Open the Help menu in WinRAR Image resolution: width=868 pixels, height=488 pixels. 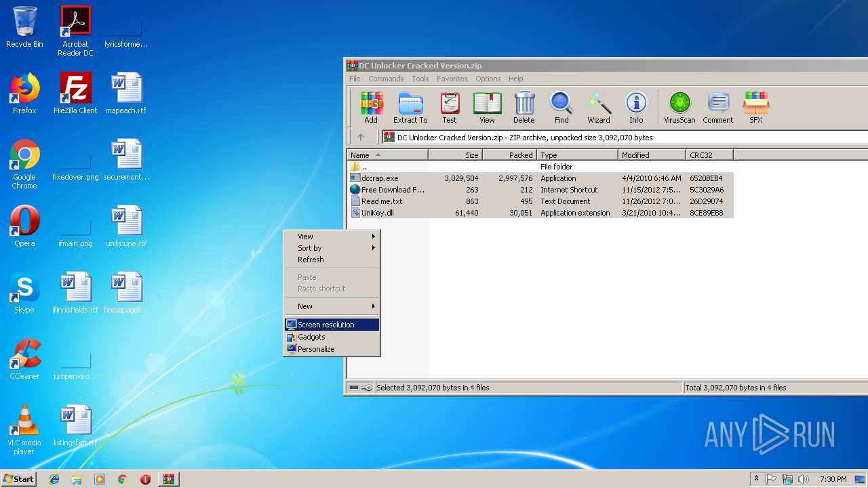click(x=516, y=79)
